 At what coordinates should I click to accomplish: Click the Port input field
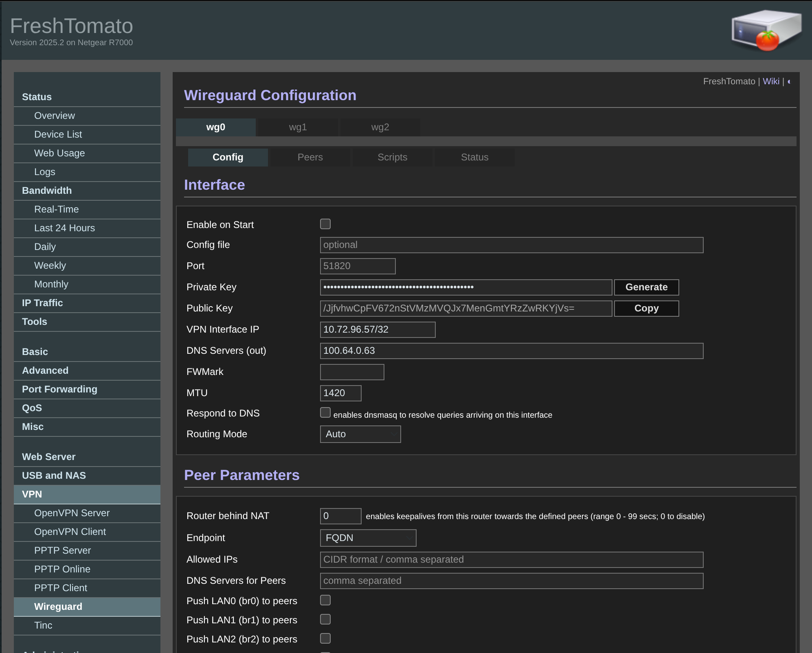pyautogui.click(x=358, y=266)
